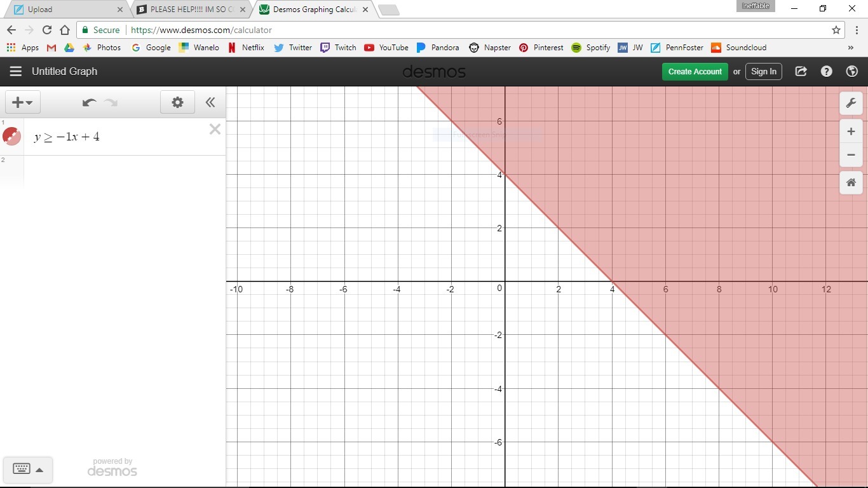The height and width of the screenshot is (488, 868).
Task: Open the Chrome three-dot menu
Action: click(x=857, y=30)
